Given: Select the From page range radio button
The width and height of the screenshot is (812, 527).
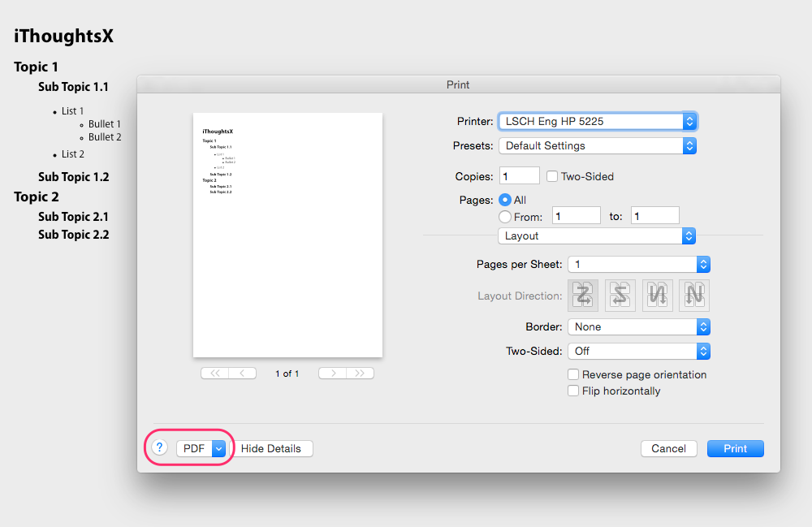Looking at the screenshot, I should pyautogui.click(x=505, y=217).
